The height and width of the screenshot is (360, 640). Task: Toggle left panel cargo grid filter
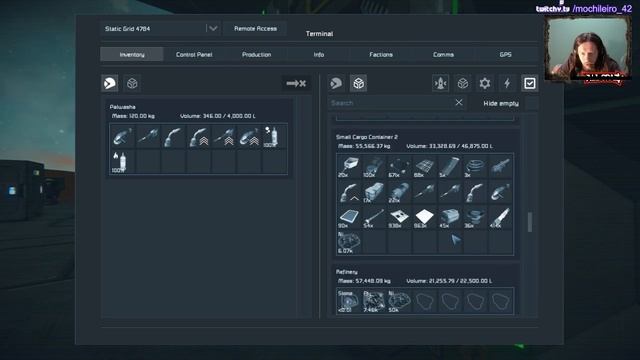click(x=132, y=83)
